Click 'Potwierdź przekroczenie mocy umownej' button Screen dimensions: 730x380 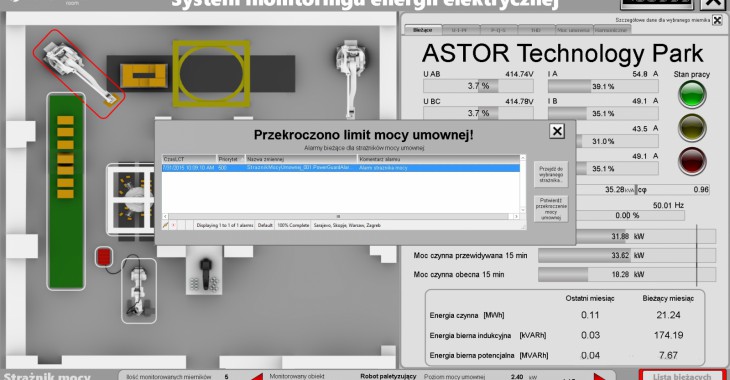[x=551, y=209]
